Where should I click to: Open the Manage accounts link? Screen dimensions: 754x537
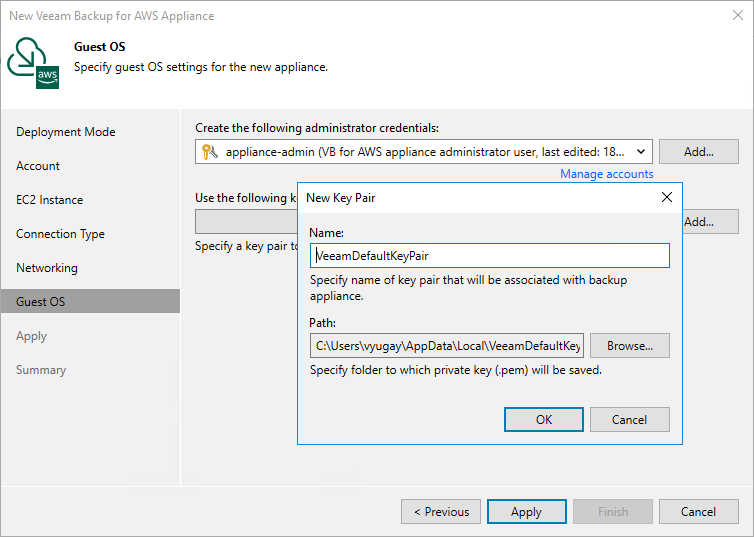click(x=606, y=174)
